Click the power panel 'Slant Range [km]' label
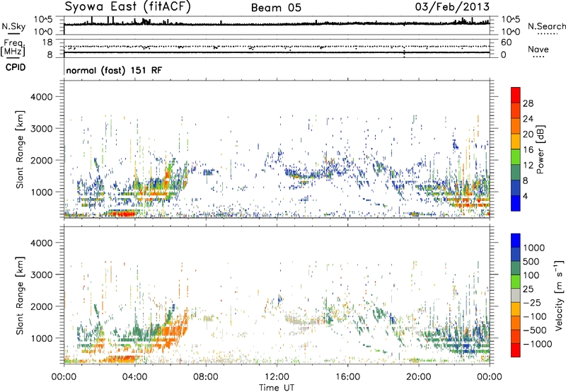566x392 pixels. (20, 149)
